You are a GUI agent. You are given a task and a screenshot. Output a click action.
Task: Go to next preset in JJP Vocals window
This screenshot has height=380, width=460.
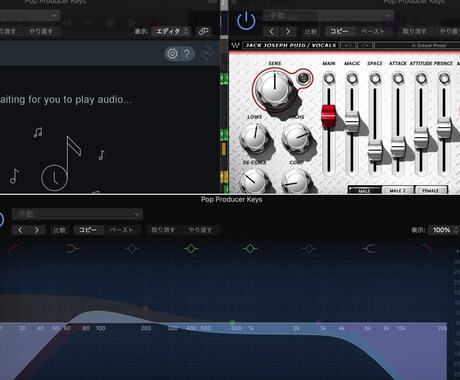288,31
